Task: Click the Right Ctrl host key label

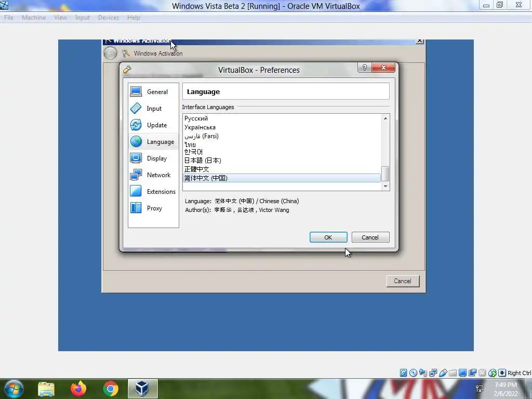Action: (x=519, y=373)
